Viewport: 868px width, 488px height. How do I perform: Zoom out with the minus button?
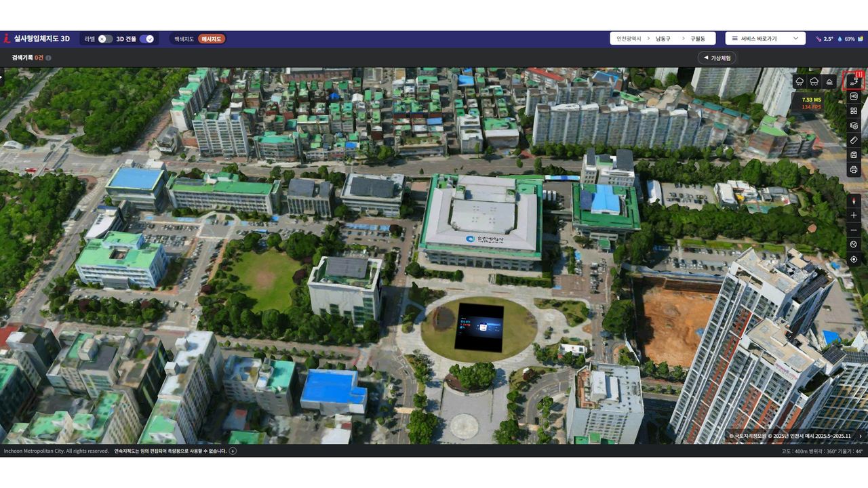[x=854, y=230]
